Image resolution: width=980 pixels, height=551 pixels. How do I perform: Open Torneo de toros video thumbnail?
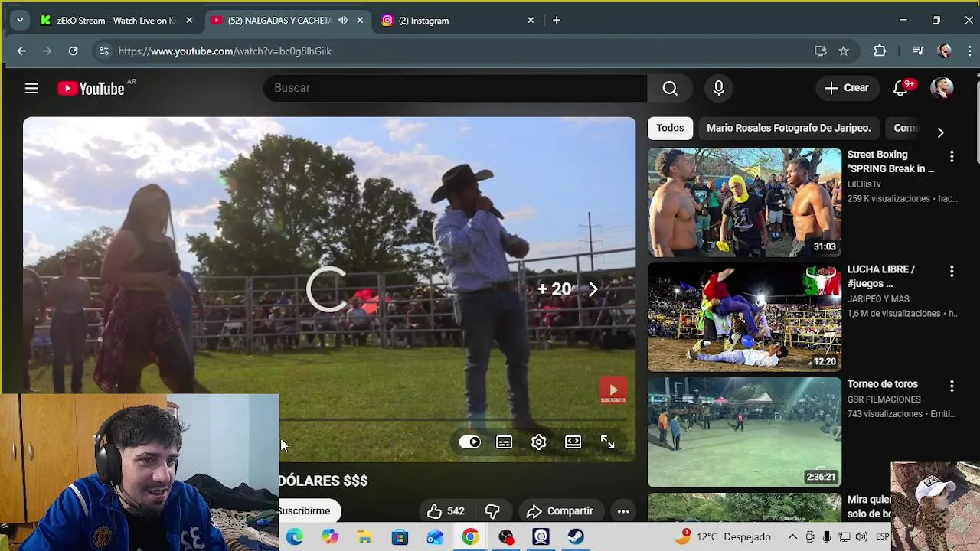click(x=744, y=432)
